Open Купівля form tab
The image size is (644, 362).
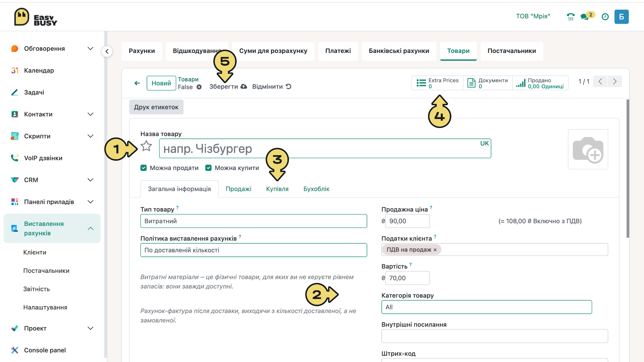click(277, 189)
